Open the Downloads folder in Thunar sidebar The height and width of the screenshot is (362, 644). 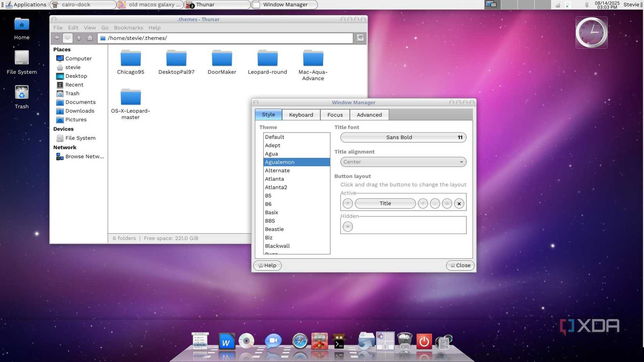click(79, 111)
